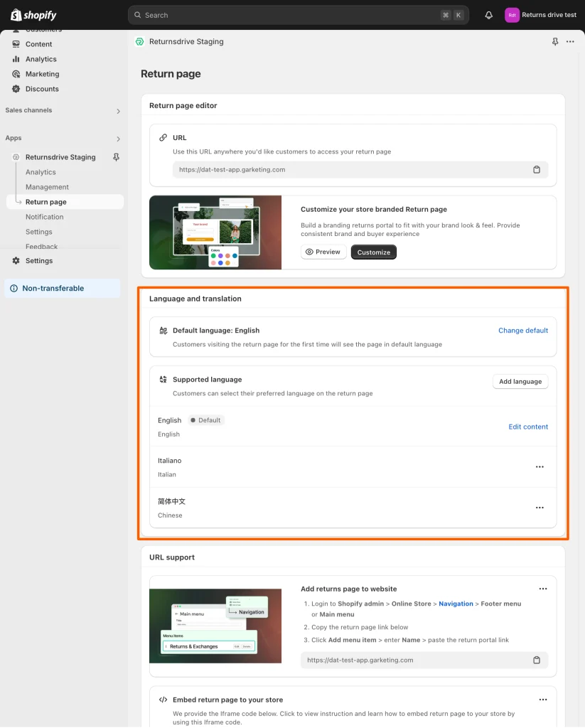The width and height of the screenshot is (585, 728).
Task: Copy the return portal link in URL support
Action: (536, 660)
